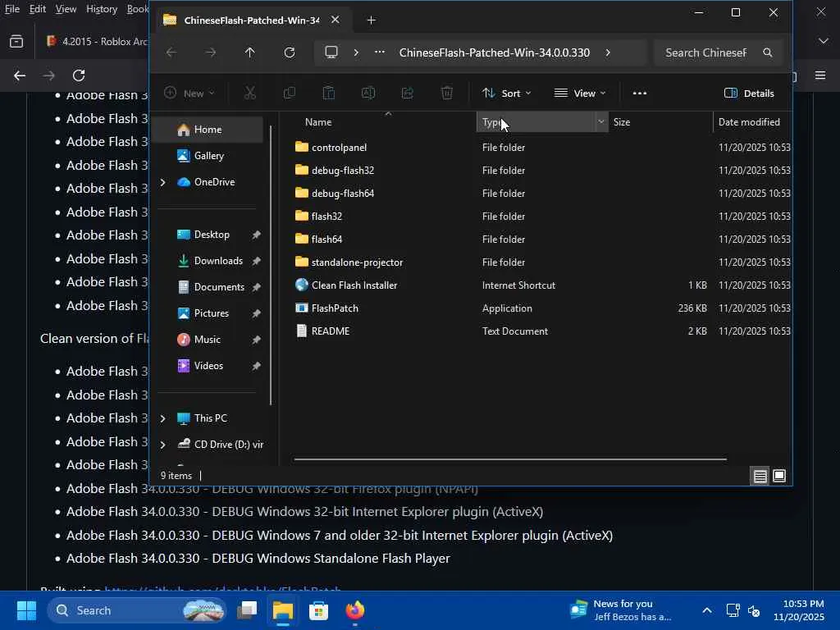This screenshot has height=630, width=840.
Task: Click the Delete trash icon in toolbar
Action: [x=447, y=94]
